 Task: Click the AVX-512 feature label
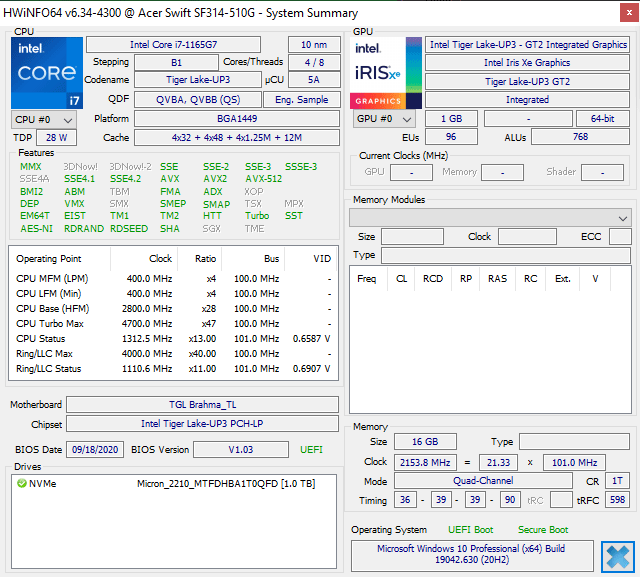point(263,179)
